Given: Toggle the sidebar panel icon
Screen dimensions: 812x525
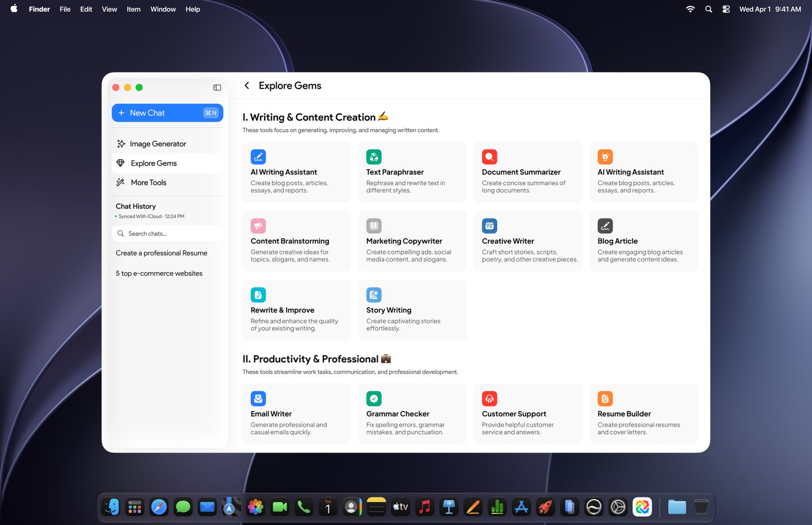Looking at the screenshot, I should click(217, 87).
